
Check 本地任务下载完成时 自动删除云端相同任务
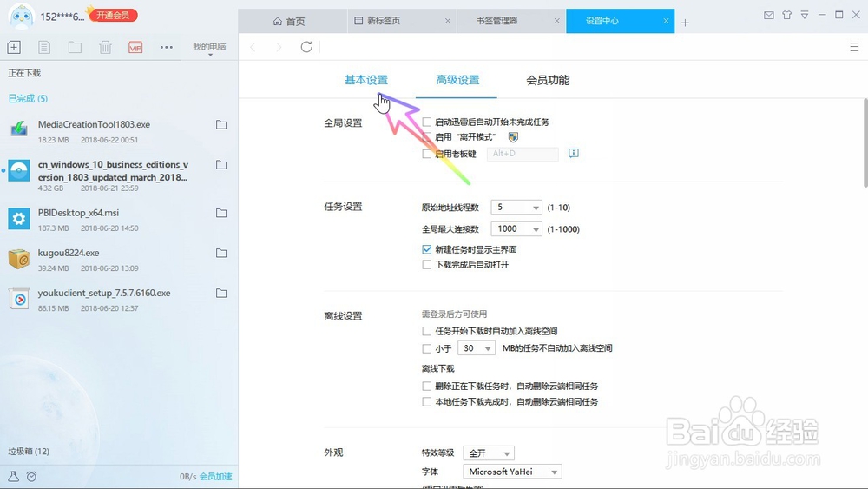tap(427, 401)
